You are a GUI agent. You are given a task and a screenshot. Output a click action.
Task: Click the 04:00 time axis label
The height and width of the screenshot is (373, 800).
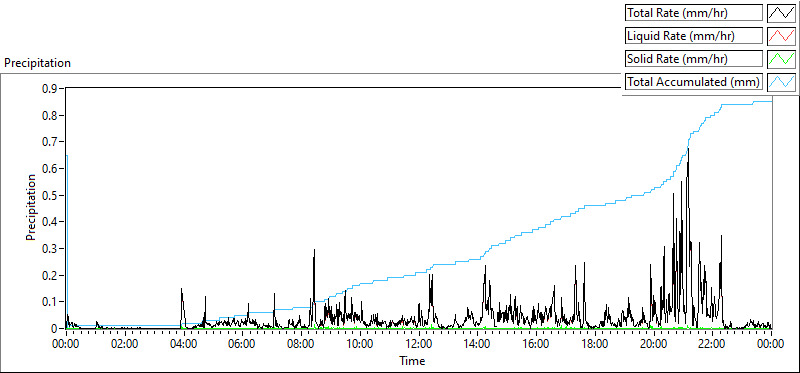[183, 344]
